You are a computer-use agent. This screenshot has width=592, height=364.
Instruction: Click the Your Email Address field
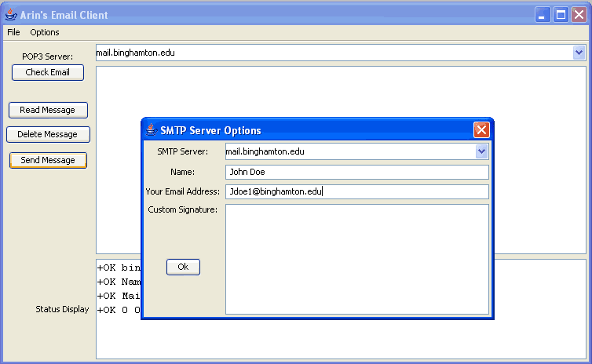(x=356, y=191)
